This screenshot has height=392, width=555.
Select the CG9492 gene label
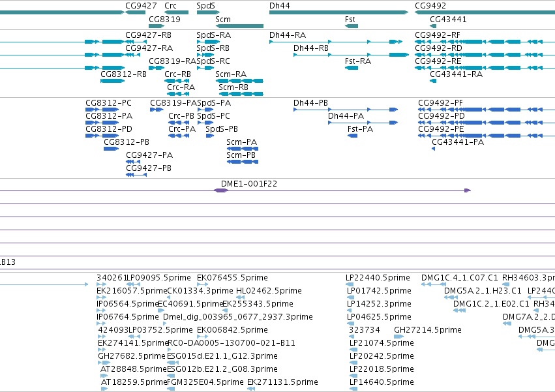coord(430,6)
